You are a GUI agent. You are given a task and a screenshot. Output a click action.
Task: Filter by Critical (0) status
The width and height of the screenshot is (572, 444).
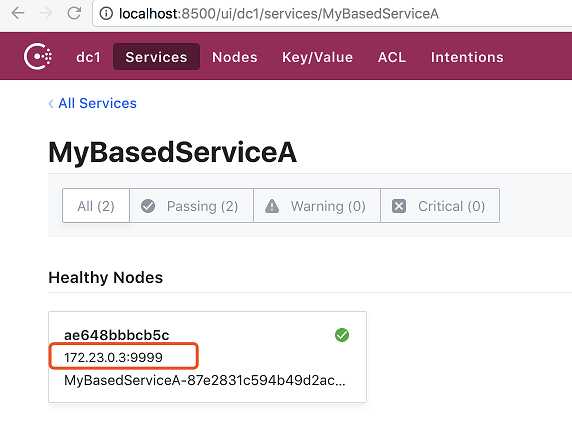[440, 206]
